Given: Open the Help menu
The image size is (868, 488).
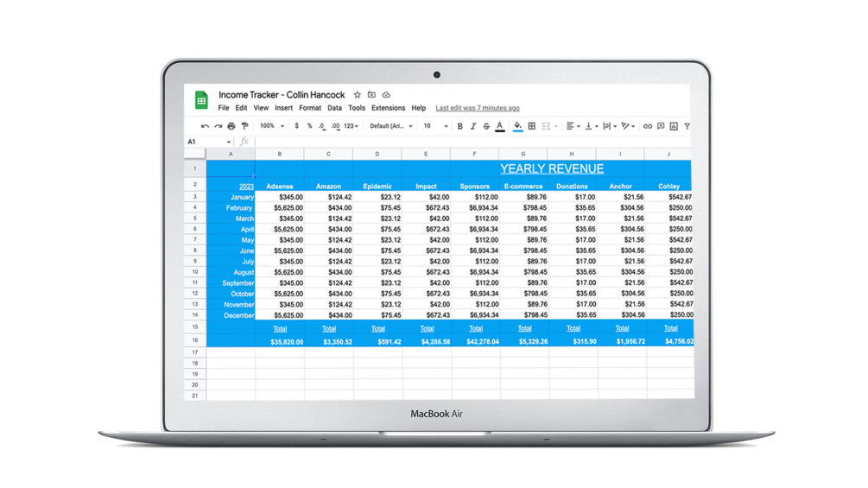Looking at the screenshot, I should 419,108.
